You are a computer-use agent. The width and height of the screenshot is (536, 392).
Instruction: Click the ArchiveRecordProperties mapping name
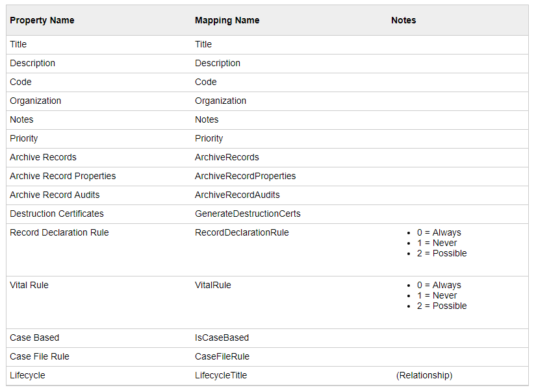245,176
